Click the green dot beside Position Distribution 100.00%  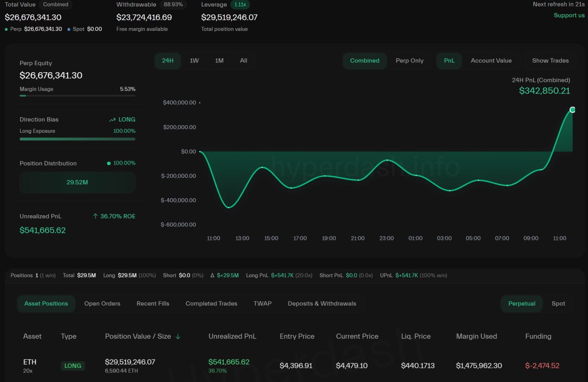(109, 163)
